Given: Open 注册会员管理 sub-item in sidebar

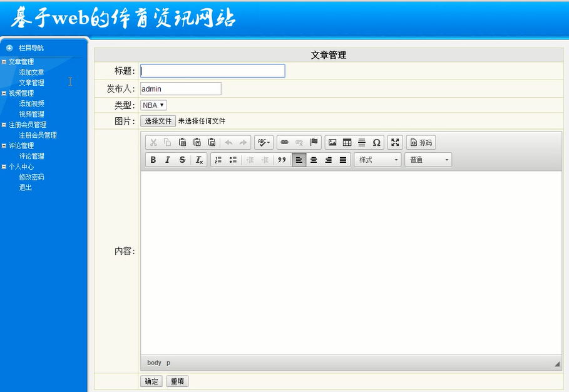Looking at the screenshot, I should click(x=38, y=135).
